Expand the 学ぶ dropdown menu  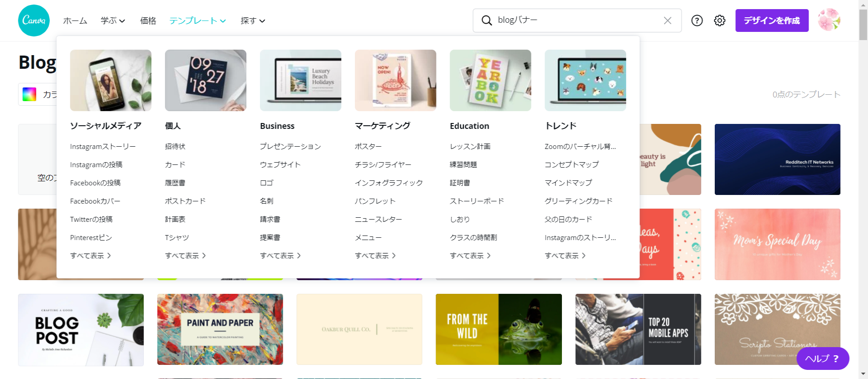pyautogui.click(x=113, y=20)
